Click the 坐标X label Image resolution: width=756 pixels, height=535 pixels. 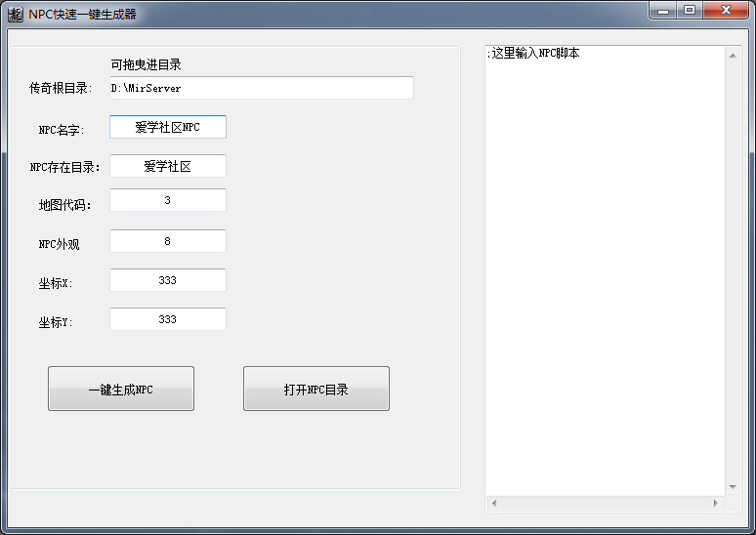[56, 283]
